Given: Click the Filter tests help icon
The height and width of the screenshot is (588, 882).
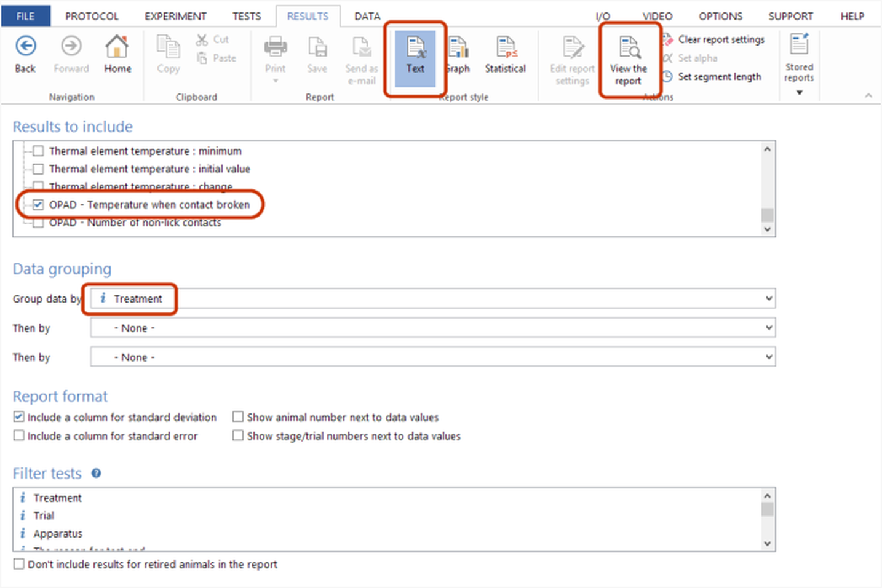Looking at the screenshot, I should click(97, 473).
